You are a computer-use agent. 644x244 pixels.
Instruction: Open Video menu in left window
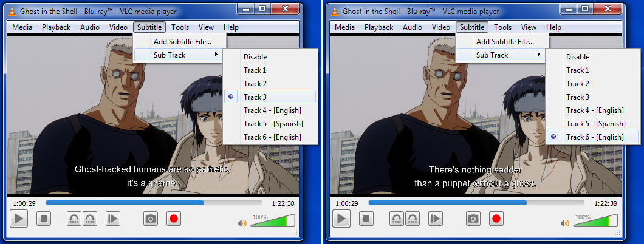click(x=118, y=27)
